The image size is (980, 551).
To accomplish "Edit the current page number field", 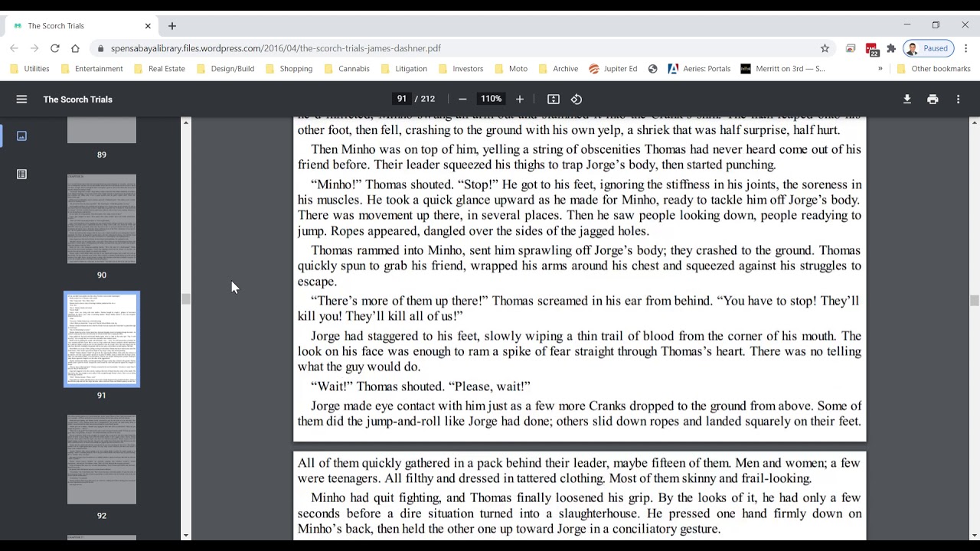I will [401, 99].
